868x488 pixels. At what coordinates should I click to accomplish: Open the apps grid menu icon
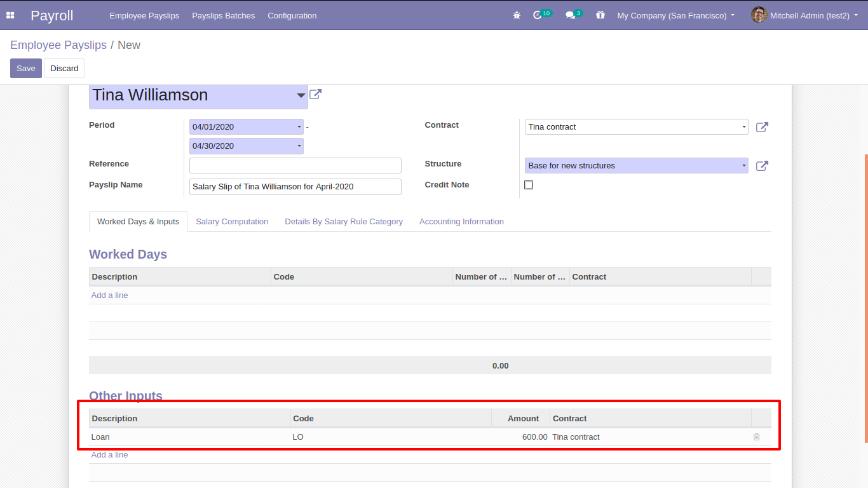[10, 15]
